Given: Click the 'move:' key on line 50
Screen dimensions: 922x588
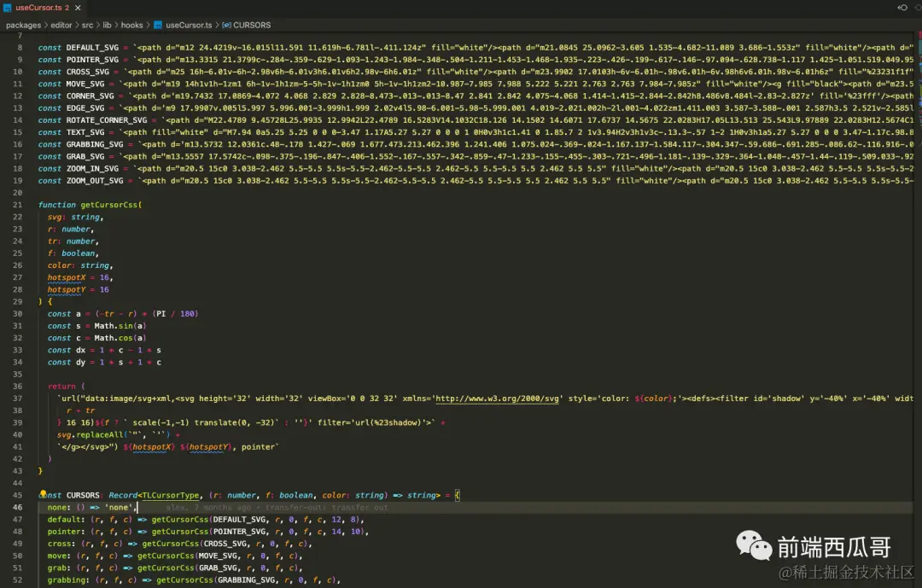Looking at the screenshot, I should click(59, 556).
